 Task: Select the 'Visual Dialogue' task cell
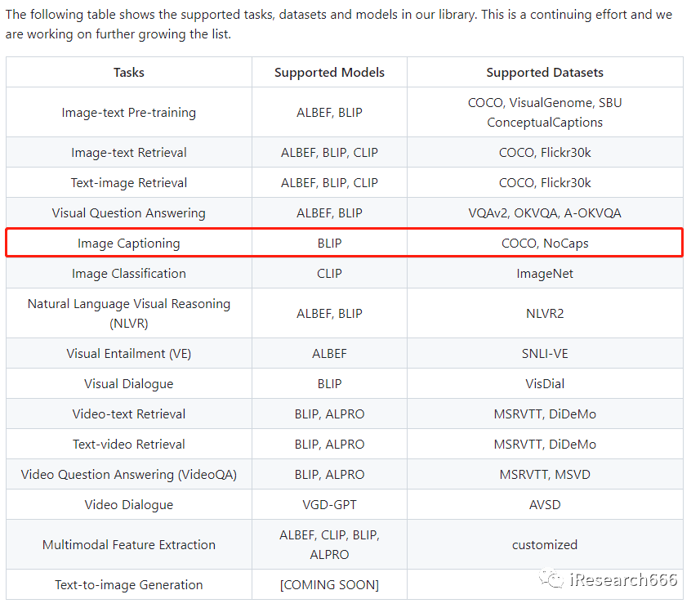pyautogui.click(x=129, y=384)
